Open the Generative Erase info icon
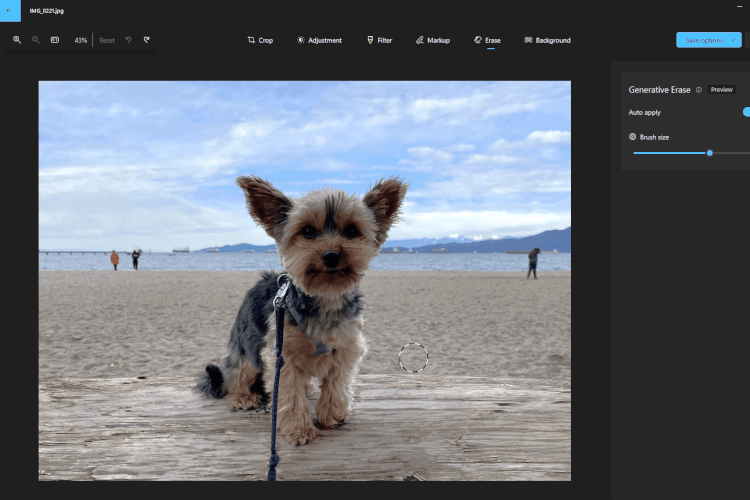This screenshot has height=500, width=750. pos(699,90)
